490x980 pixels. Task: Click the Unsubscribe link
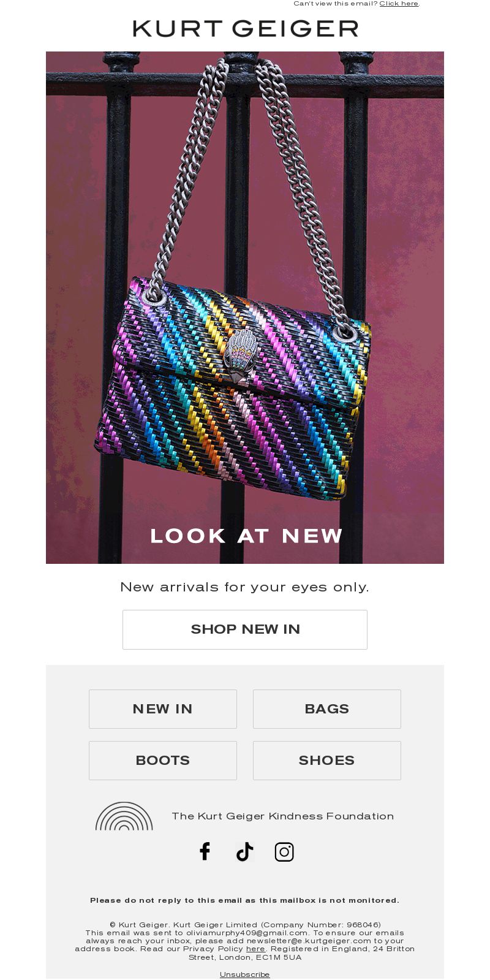(245, 974)
